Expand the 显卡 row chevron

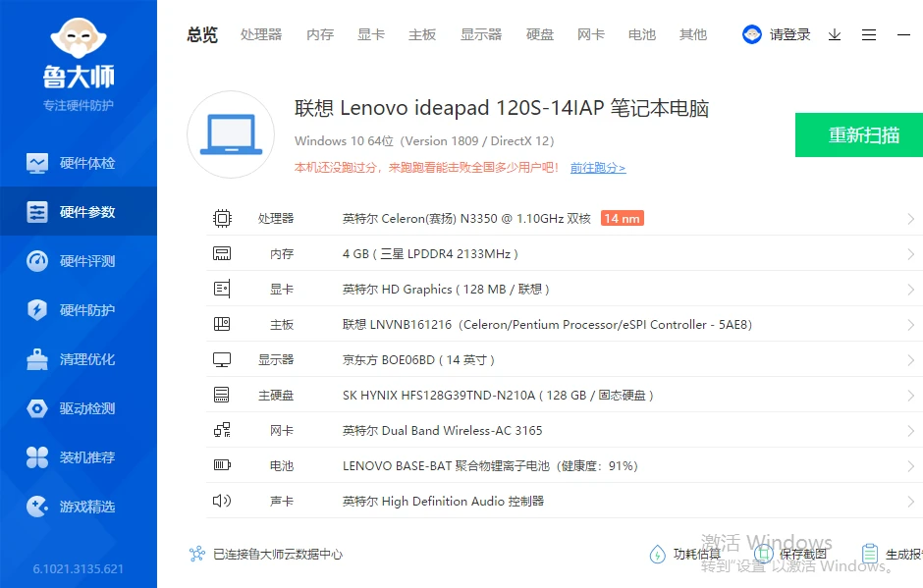[x=910, y=290]
